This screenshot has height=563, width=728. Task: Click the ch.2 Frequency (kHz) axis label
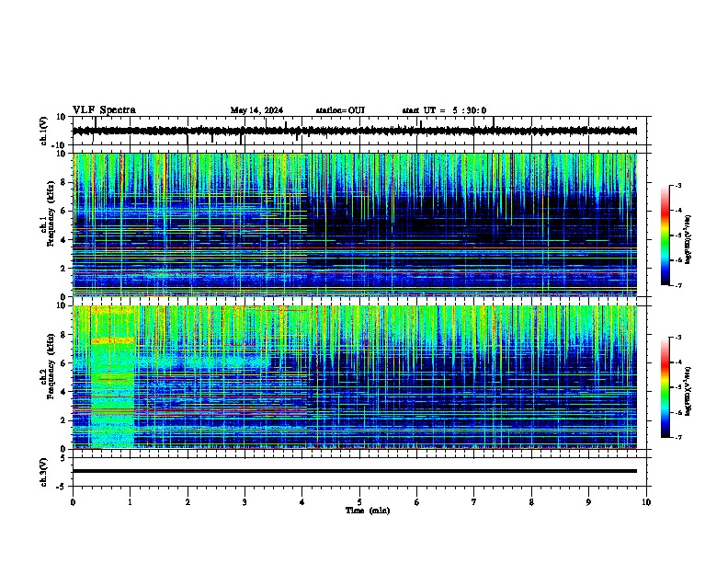pyautogui.click(x=51, y=366)
